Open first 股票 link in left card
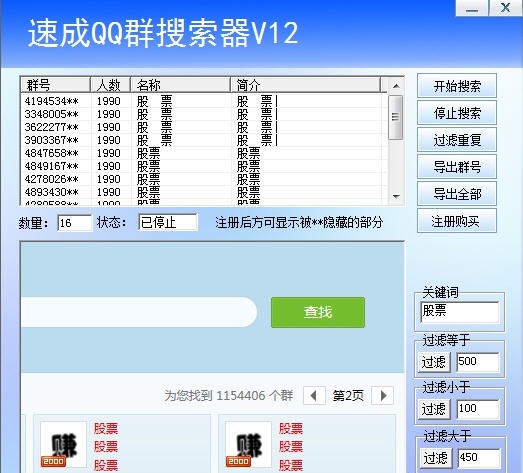This screenshot has width=523, height=473. pyautogui.click(x=106, y=429)
